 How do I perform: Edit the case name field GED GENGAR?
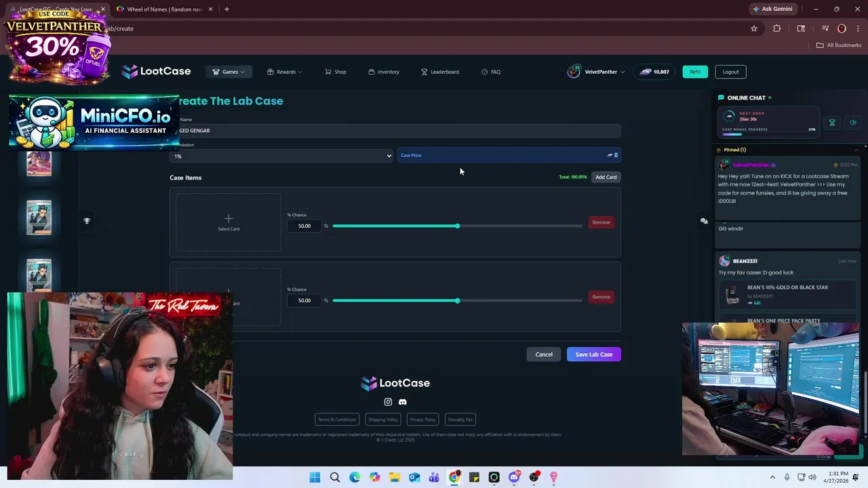tap(395, 130)
